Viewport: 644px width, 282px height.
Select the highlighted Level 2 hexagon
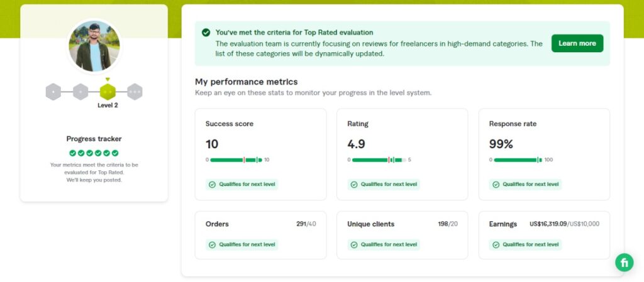coord(108,92)
